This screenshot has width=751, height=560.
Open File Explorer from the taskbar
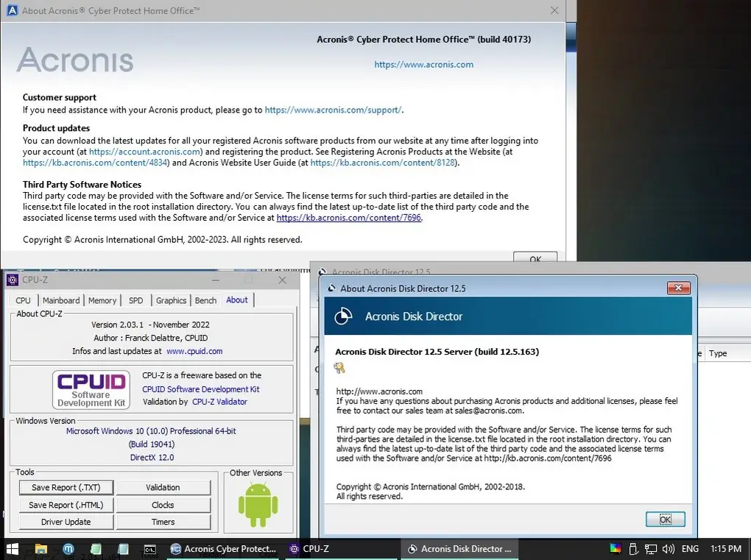[40, 549]
